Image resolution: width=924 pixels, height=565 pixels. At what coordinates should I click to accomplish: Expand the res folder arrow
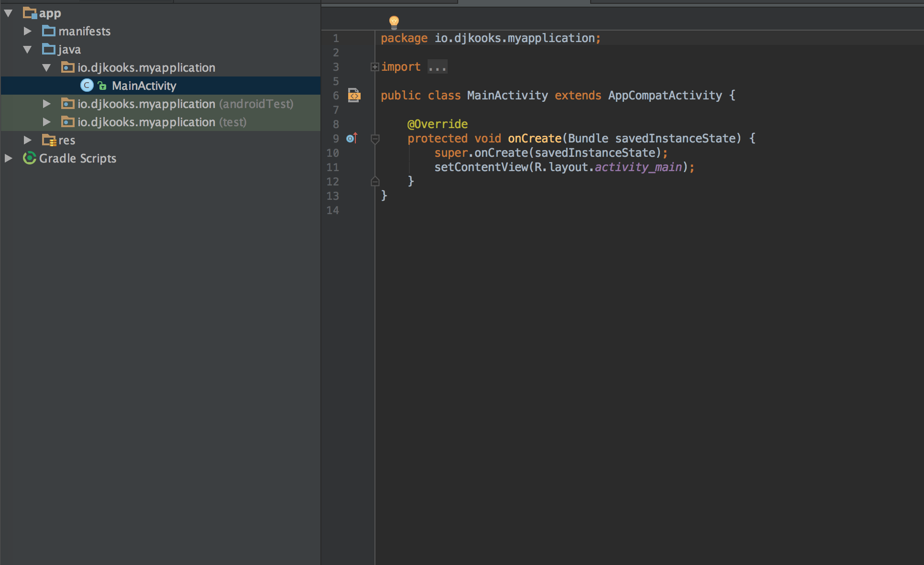coord(27,141)
